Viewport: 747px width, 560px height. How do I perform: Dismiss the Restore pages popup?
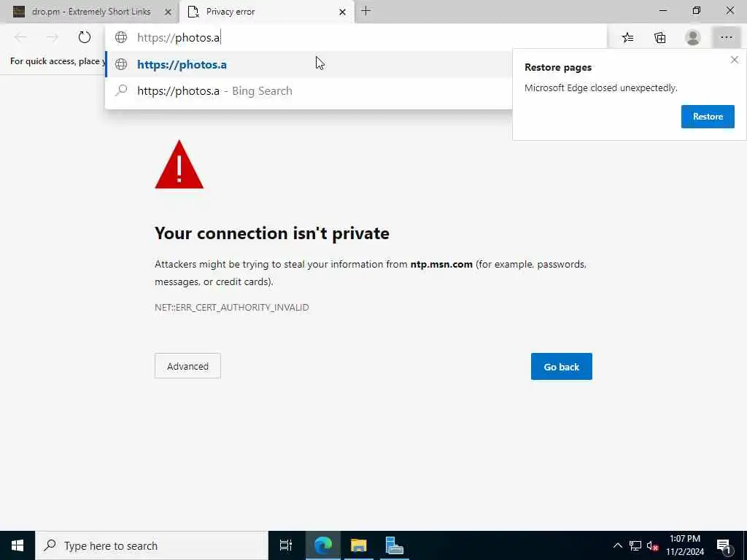734,60
